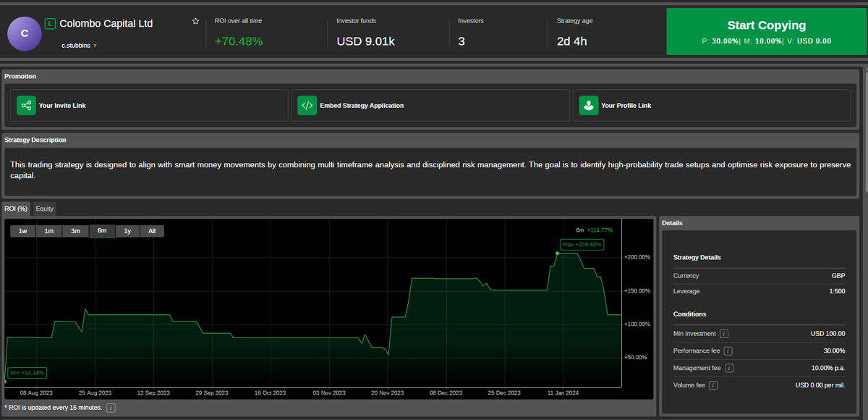
Task: Open the Min investment info icon
Action: tap(724, 334)
